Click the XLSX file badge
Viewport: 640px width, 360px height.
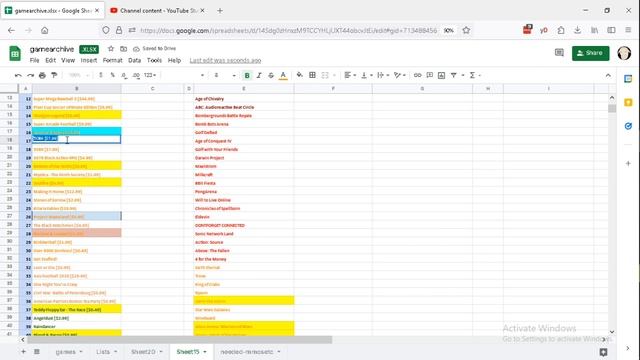click(89, 49)
